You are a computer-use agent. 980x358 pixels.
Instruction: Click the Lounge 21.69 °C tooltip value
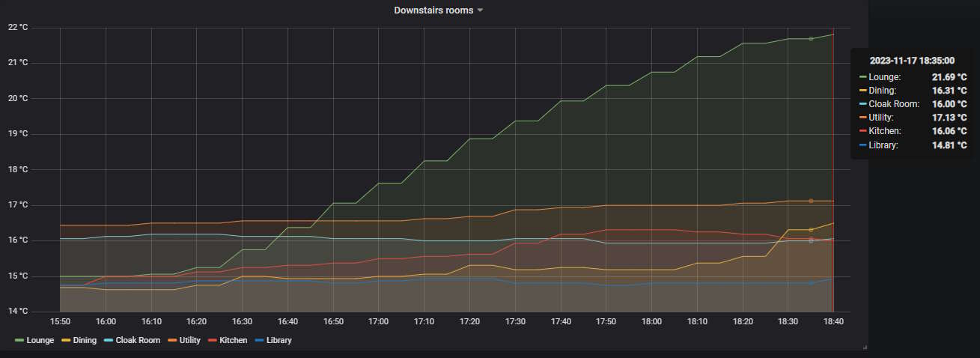pyautogui.click(x=949, y=76)
